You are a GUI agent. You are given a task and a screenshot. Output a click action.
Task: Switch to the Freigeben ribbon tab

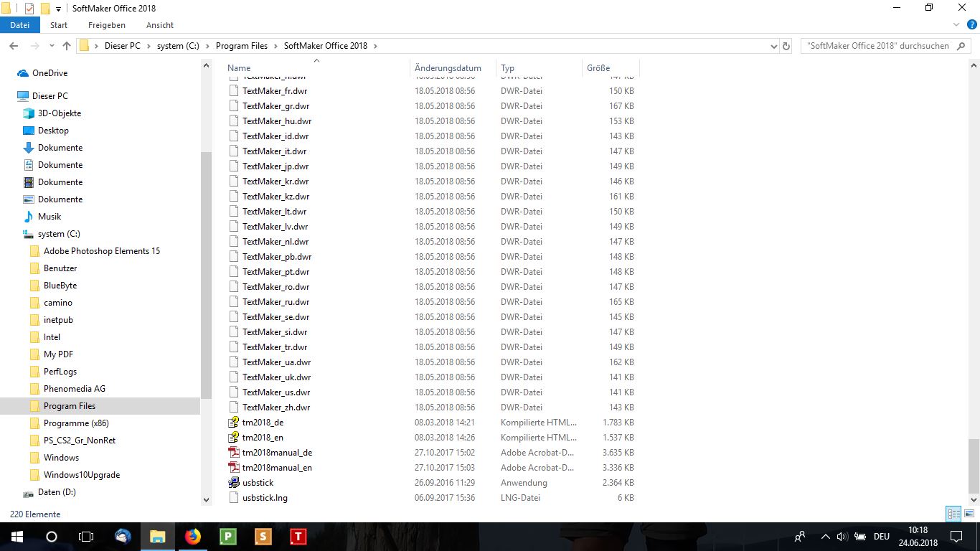point(107,25)
